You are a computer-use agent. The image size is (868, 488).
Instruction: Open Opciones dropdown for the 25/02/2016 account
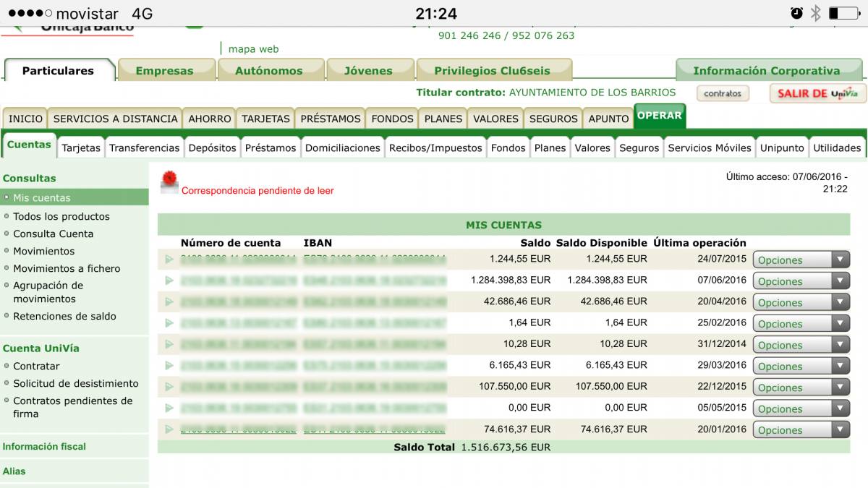click(801, 323)
